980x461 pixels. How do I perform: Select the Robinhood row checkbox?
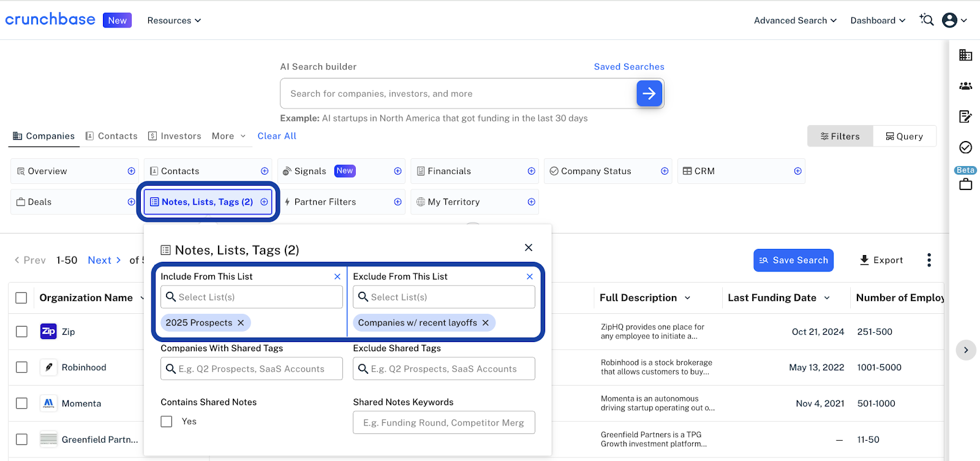pos(21,367)
